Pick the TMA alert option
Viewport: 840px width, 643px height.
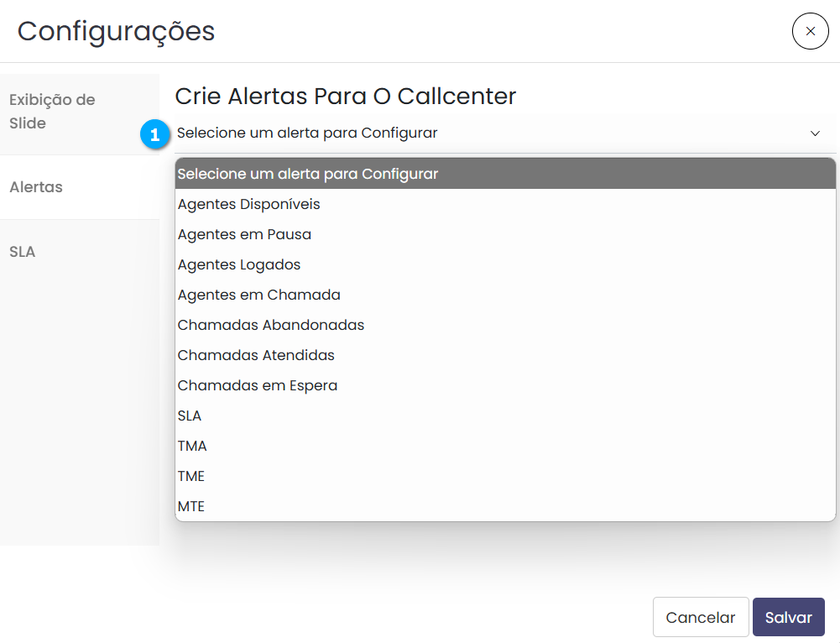[192, 446]
